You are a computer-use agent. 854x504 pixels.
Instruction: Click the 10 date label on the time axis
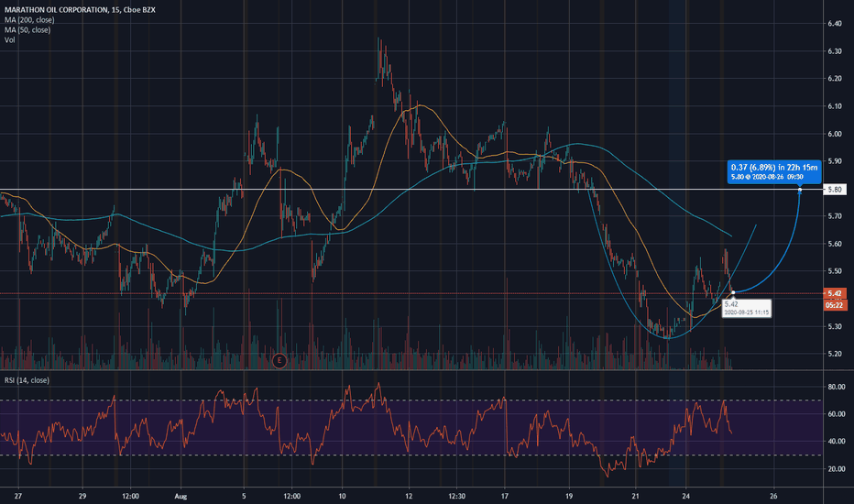coord(342,497)
